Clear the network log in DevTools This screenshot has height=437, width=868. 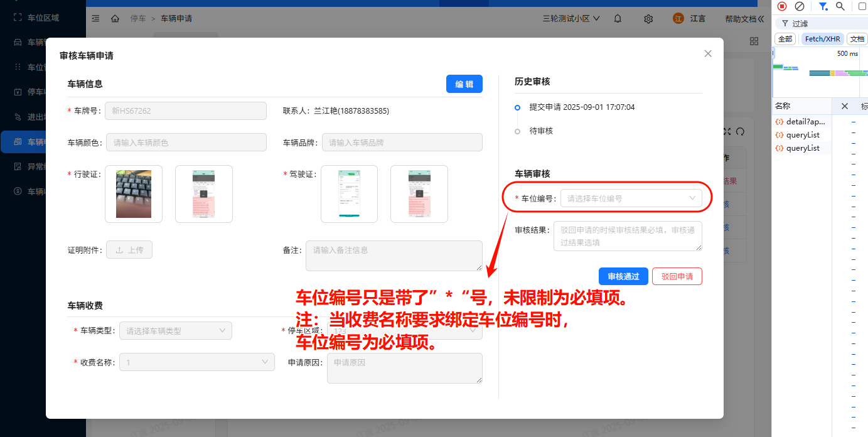pyautogui.click(x=798, y=6)
